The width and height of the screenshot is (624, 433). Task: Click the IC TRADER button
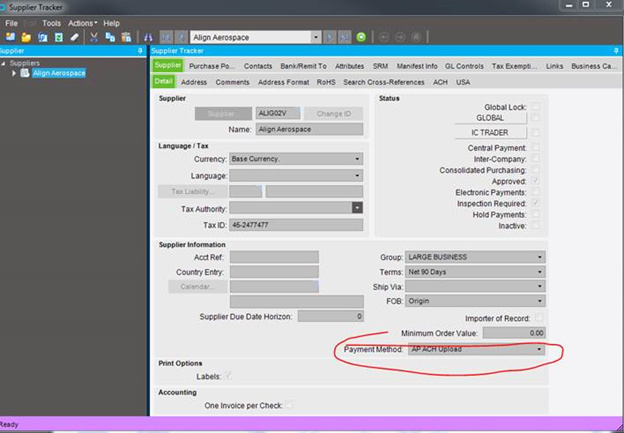489,132
